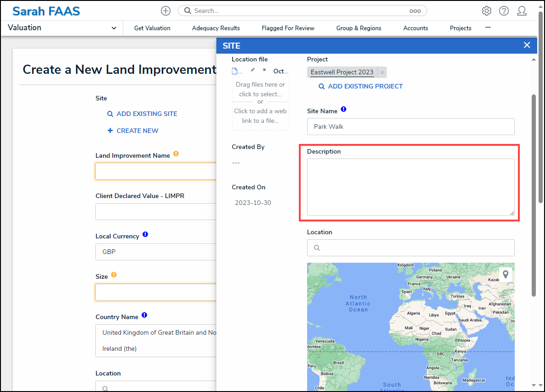The width and height of the screenshot is (545, 392).
Task: Focus the Local Currency GBP field
Action: (x=156, y=252)
